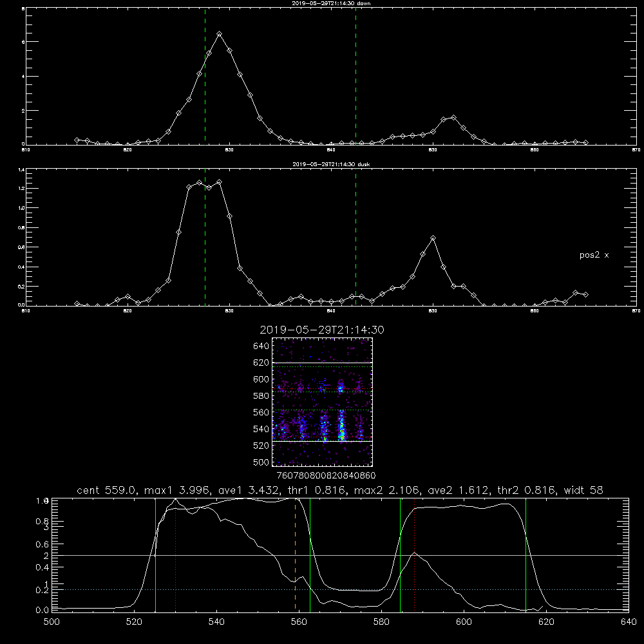Click the '620' x-axis label of bottom plot
644x644 pixels.
coord(547,622)
